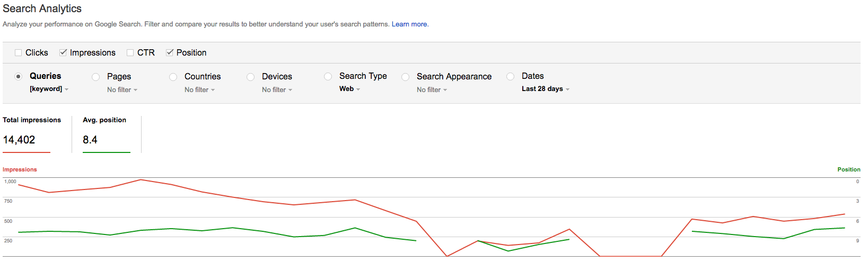868x262 pixels.
Task: Click the Search Appearance label text
Action: pos(454,77)
